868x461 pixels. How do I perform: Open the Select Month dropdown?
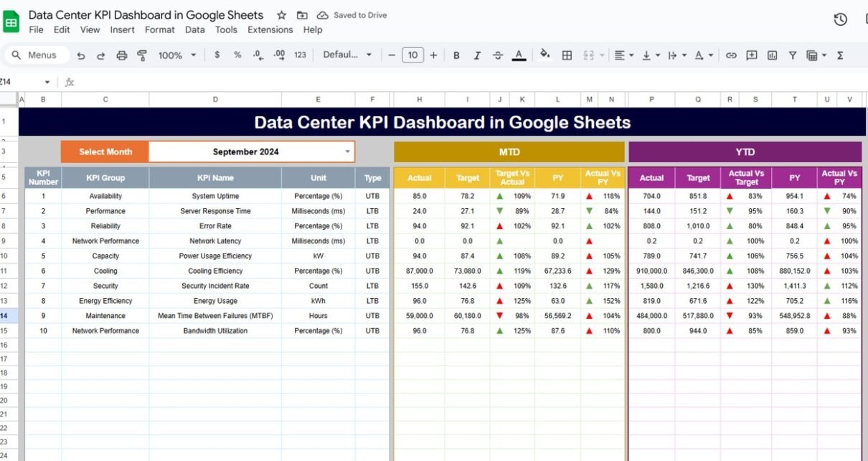click(x=348, y=152)
